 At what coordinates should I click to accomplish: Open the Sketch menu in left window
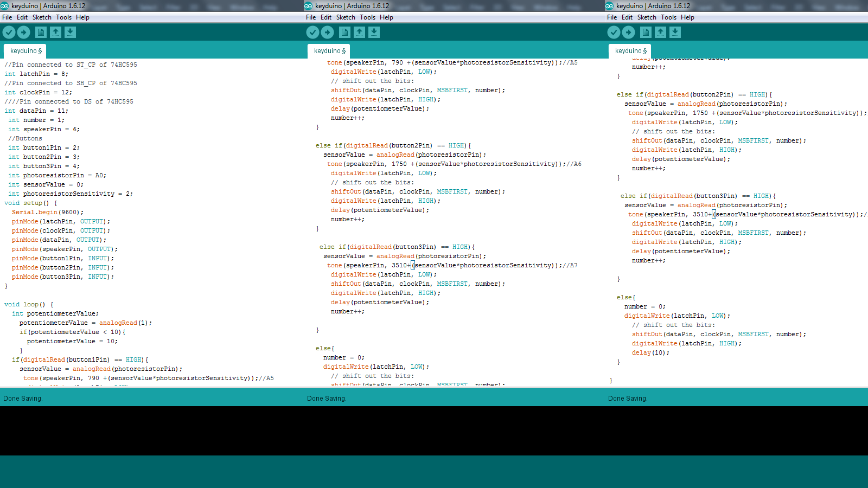click(42, 17)
